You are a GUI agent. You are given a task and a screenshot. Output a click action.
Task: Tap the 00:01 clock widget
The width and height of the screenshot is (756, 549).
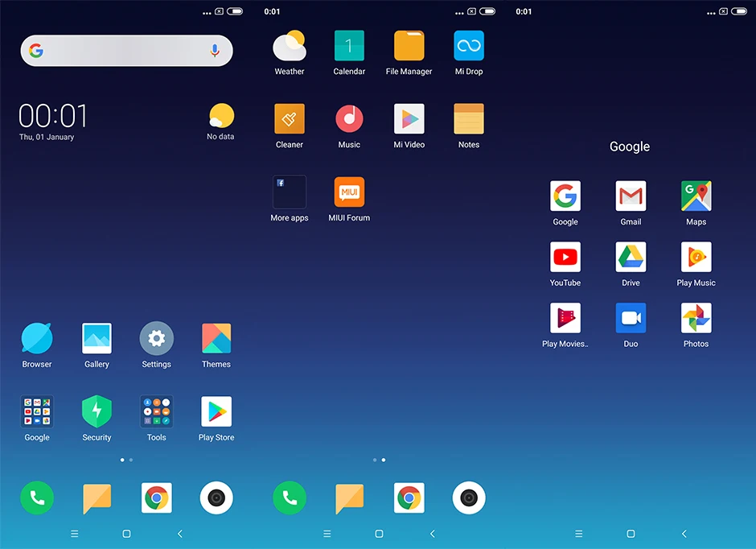tap(53, 116)
